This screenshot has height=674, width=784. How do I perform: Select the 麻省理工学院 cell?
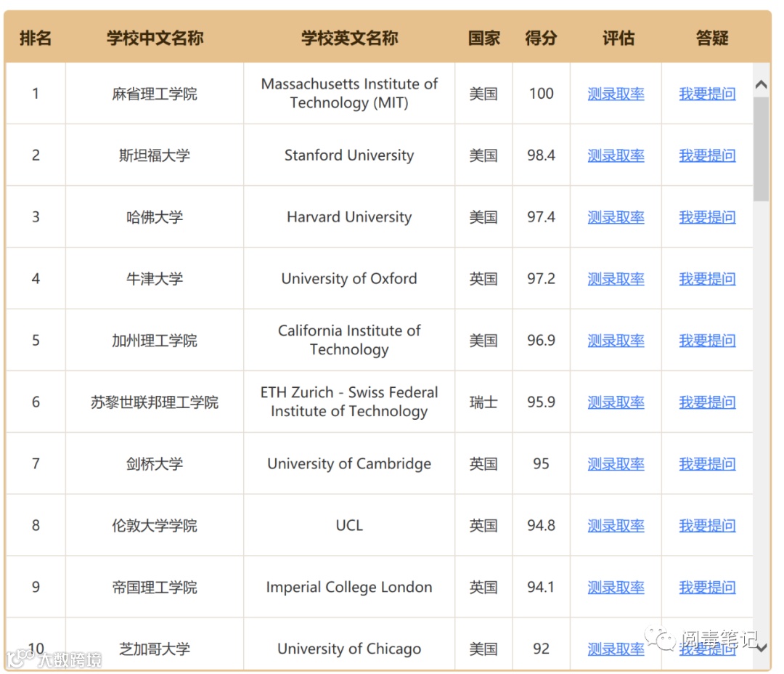tap(155, 94)
